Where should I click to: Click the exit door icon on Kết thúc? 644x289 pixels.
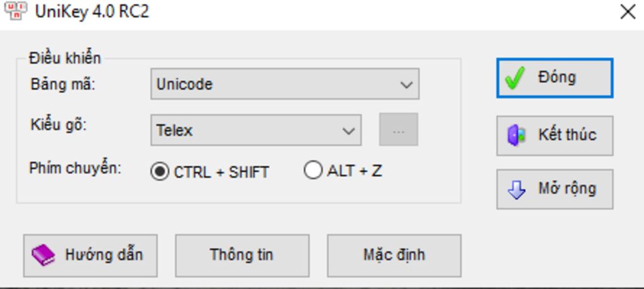516,135
